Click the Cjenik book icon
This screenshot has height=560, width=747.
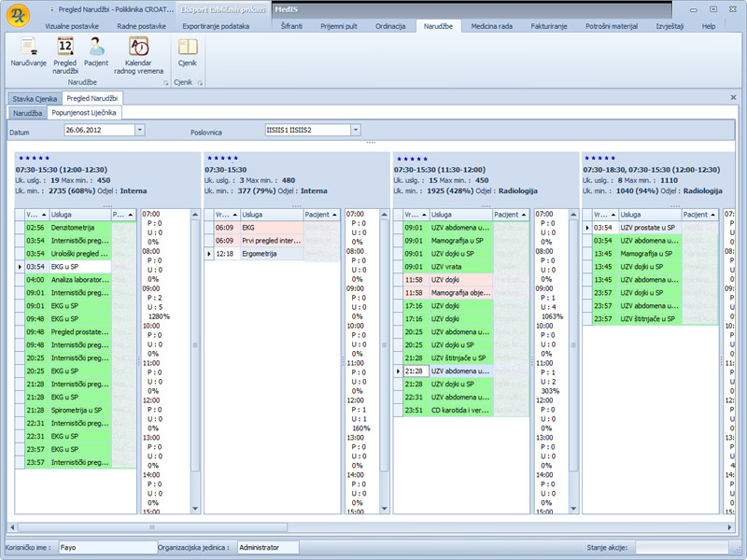pyautogui.click(x=188, y=48)
